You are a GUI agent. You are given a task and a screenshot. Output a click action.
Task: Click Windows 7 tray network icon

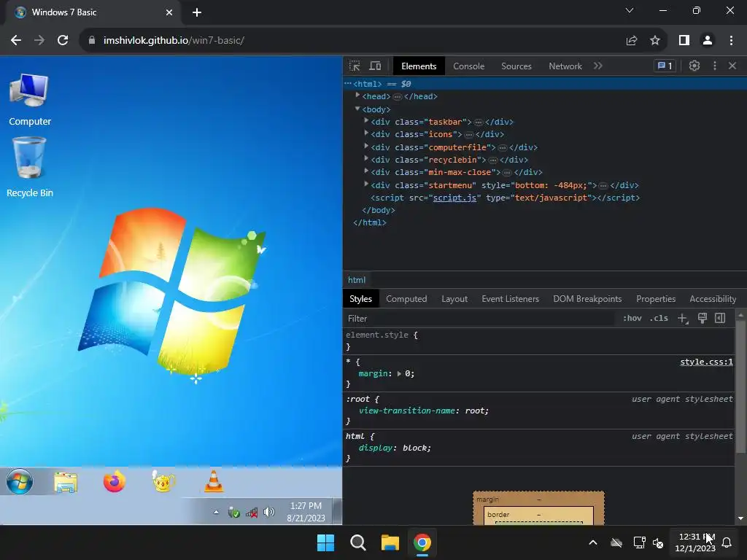coord(252,513)
